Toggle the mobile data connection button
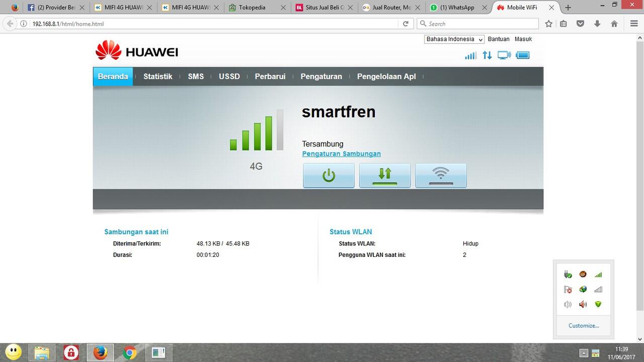 (385, 175)
